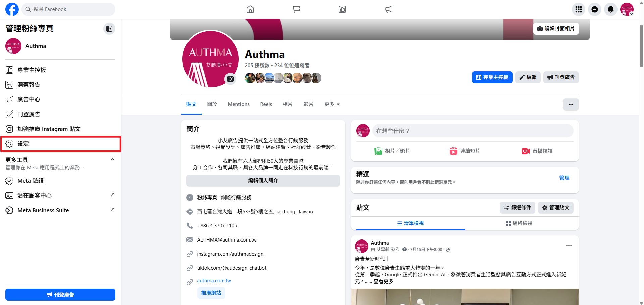
Task: Click 推廣網站 button
Action: pyautogui.click(x=211, y=293)
